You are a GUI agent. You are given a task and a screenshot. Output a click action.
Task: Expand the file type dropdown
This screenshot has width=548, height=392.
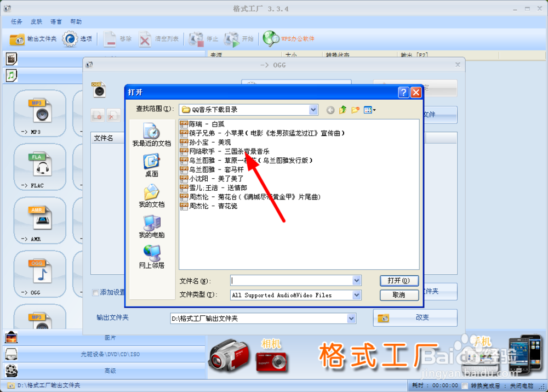point(357,295)
